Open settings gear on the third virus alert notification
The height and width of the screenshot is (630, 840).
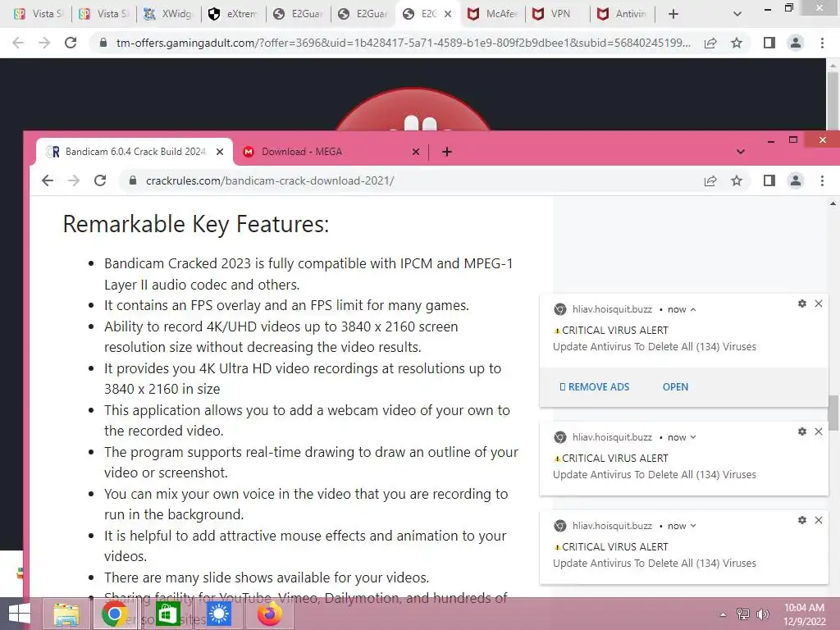pos(802,520)
